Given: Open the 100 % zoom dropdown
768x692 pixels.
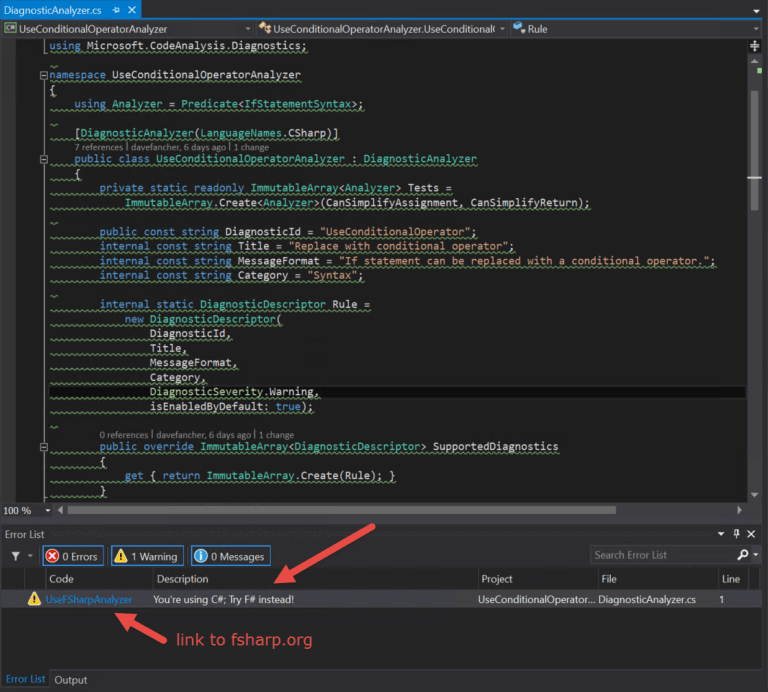Looking at the screenshot, I should [x=48, y=511].
